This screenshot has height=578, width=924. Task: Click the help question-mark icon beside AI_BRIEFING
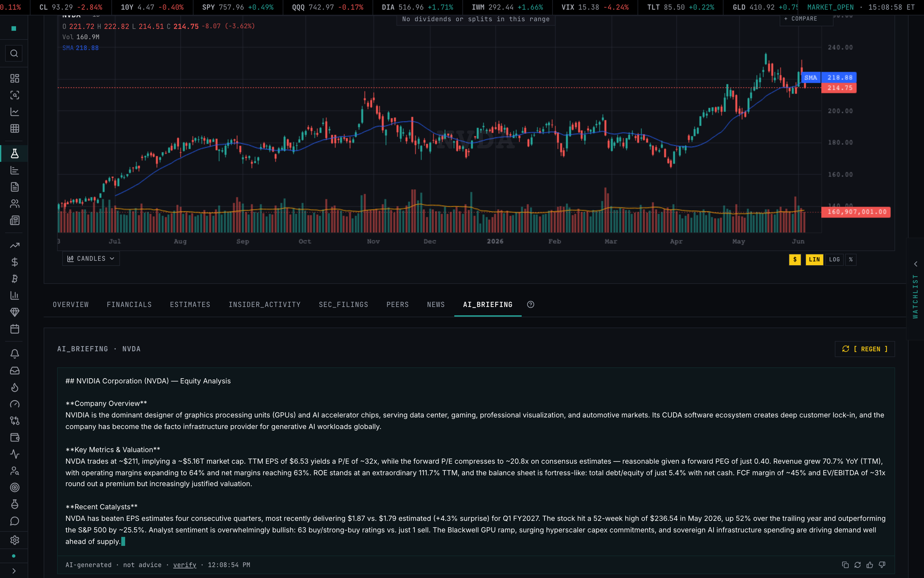531,305
